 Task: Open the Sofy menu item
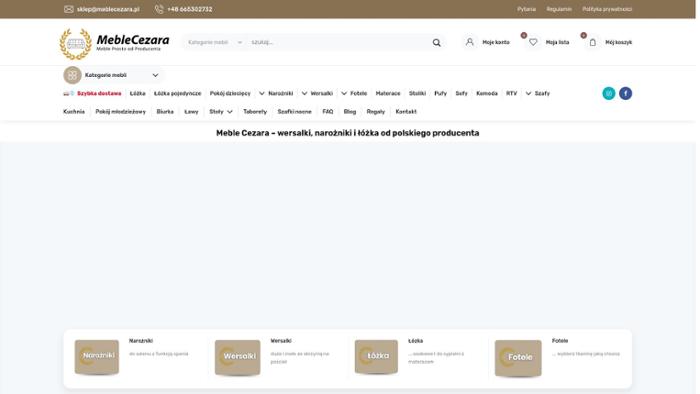click(461, 93)
